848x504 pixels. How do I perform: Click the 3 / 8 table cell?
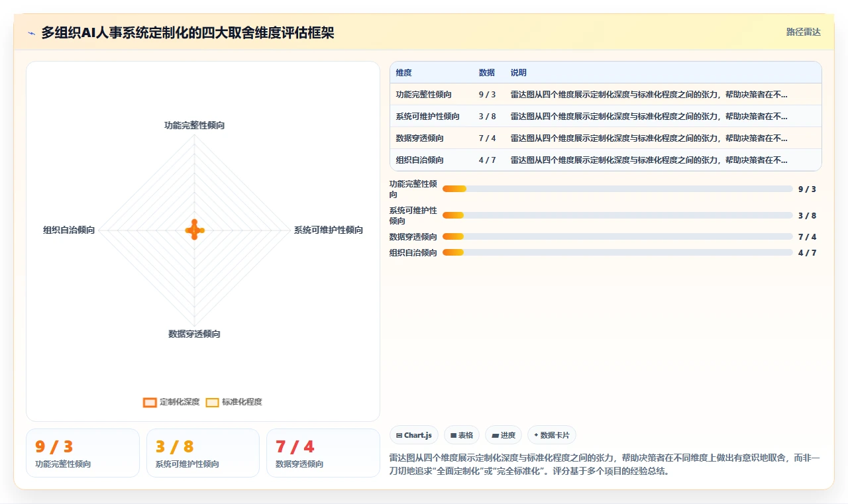487,117
